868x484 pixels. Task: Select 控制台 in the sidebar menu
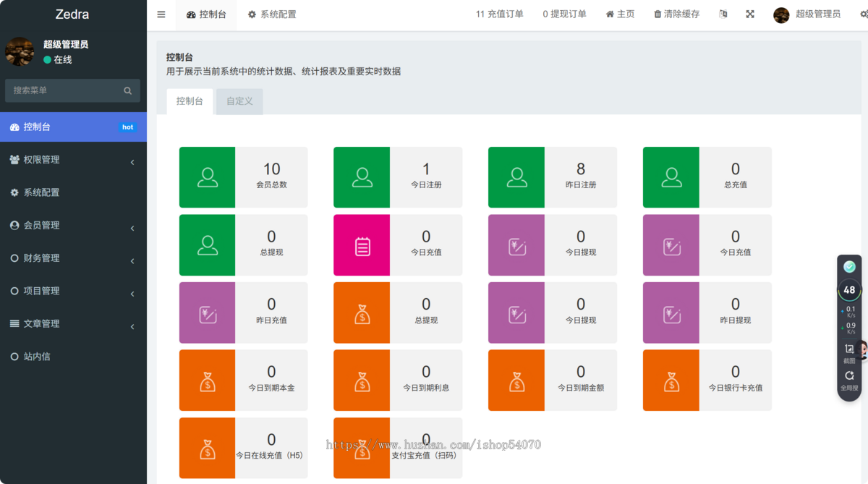tap(73, 127)
